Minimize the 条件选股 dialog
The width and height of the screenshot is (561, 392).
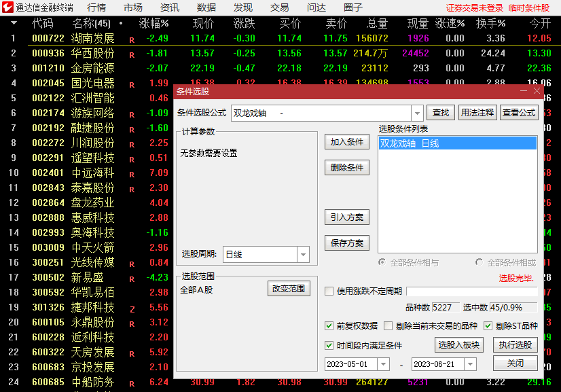tap(524, 91)
